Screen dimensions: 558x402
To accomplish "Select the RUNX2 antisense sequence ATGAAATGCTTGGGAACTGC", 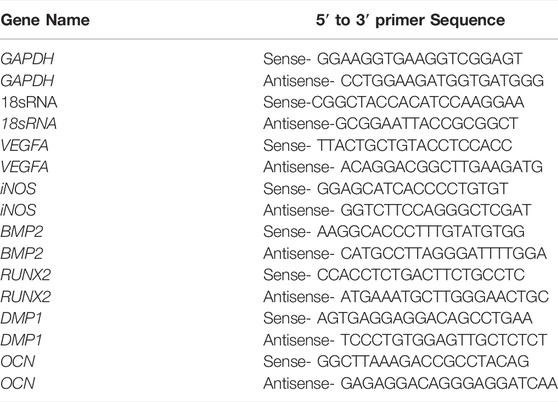I will (444, 297).
